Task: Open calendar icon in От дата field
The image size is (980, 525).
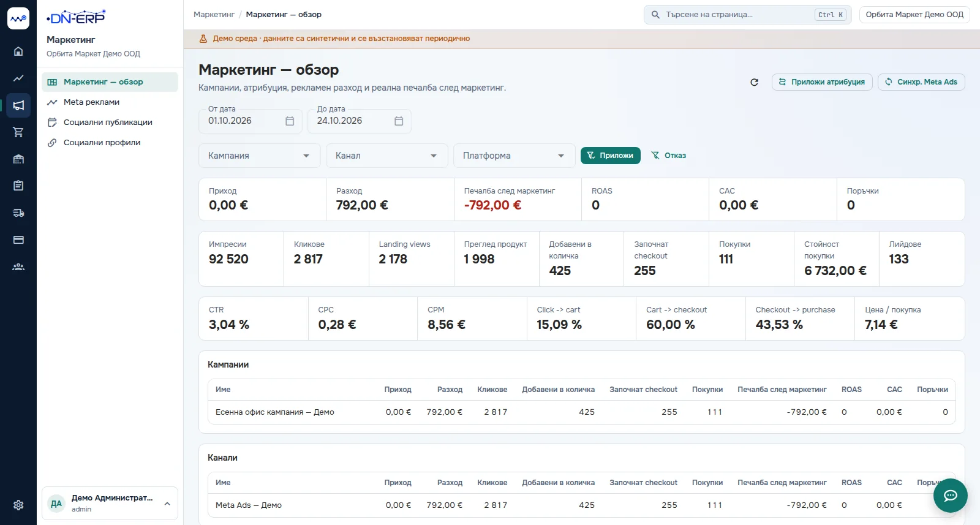Action: [290, 121]
